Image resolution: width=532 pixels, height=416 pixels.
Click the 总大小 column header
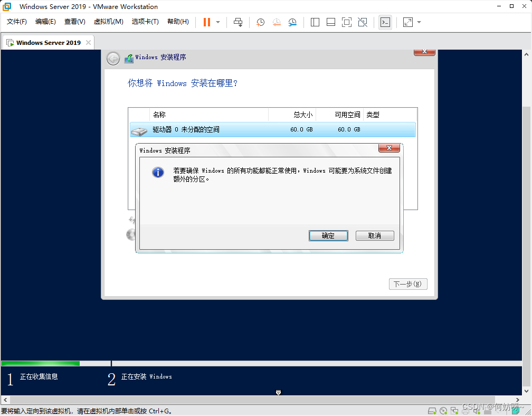(292, 115)
